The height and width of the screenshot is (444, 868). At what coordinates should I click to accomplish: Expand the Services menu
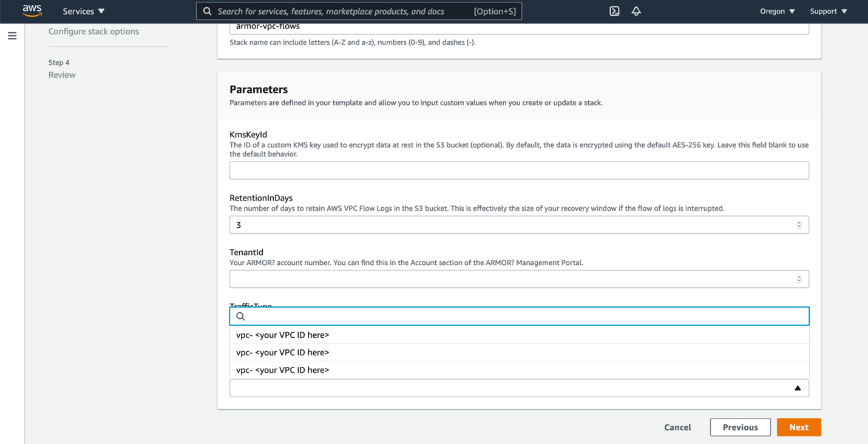pos(84,12)
